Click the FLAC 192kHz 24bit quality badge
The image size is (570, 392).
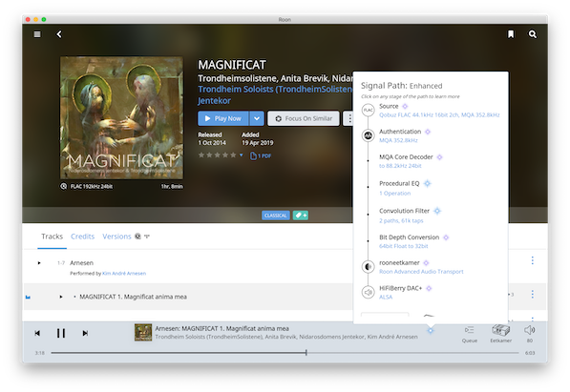point(87,186)
